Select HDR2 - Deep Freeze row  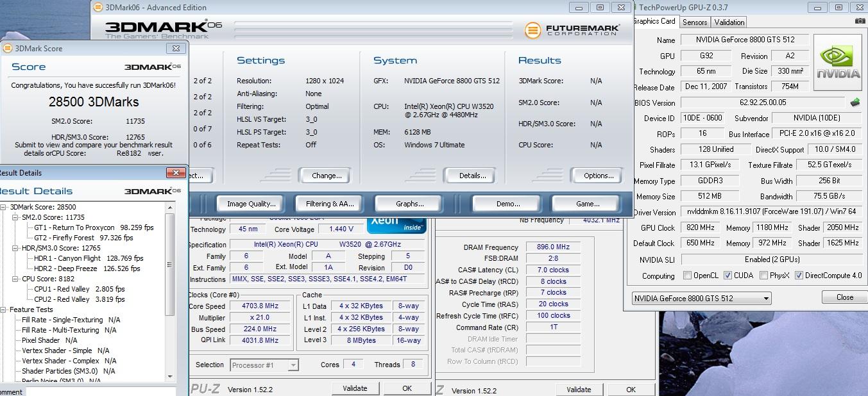click(87, 268)
